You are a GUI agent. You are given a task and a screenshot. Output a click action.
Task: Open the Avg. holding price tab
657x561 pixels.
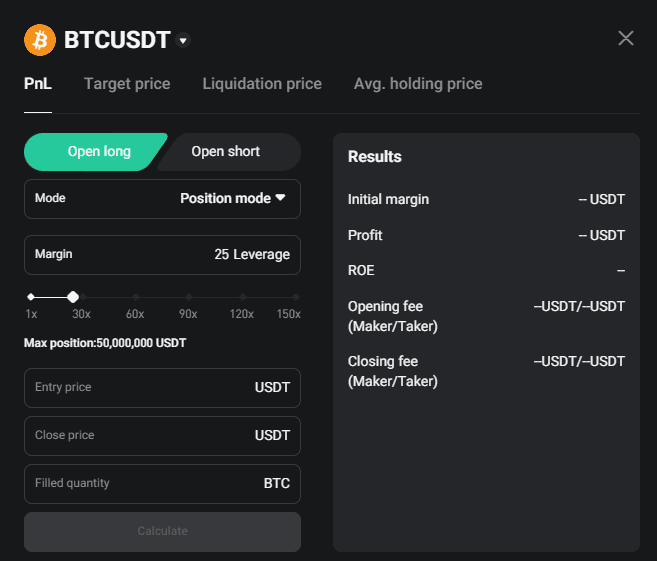pyautogui.click(x=418, y=84)
